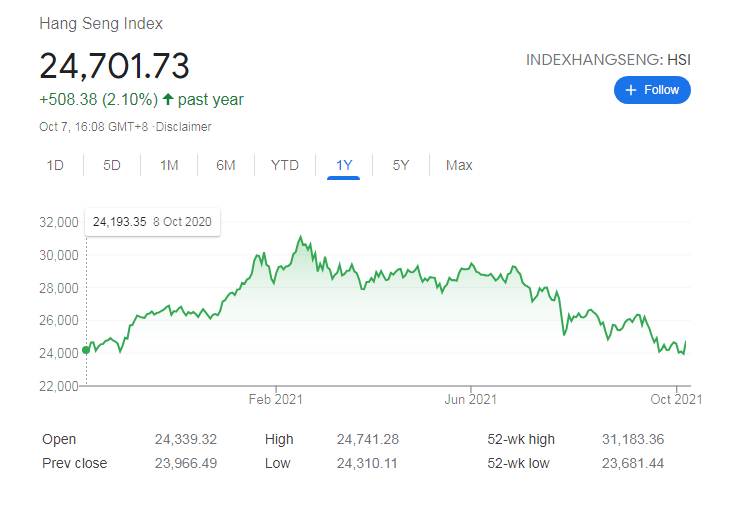Click the 52-wk high label
This screenshot has width=742, height=508.
[x=521, y=439]
